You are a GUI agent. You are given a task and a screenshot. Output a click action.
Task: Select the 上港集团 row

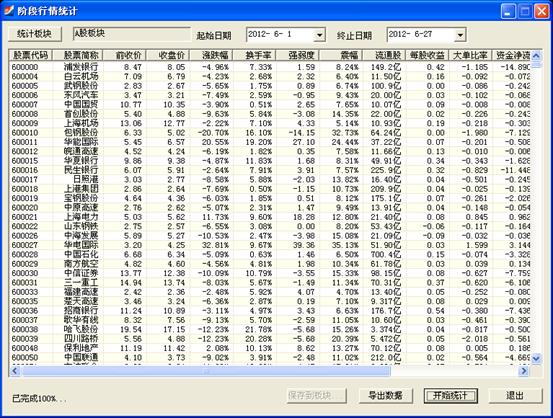point(270,189)
